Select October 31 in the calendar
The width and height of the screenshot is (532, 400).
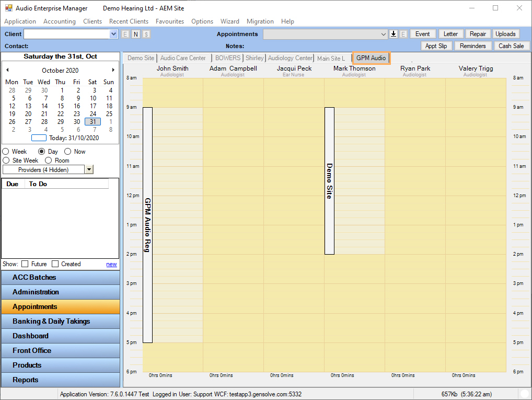pos(92,121)
